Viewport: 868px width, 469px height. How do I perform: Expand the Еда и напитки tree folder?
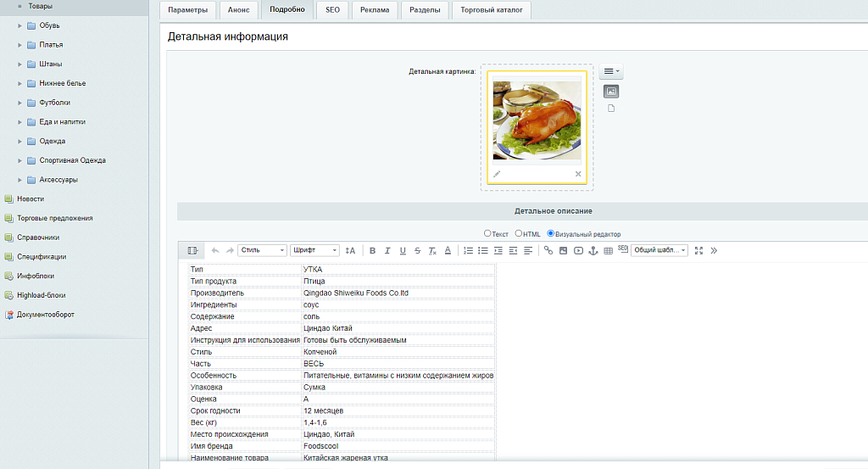pos(19,121)
